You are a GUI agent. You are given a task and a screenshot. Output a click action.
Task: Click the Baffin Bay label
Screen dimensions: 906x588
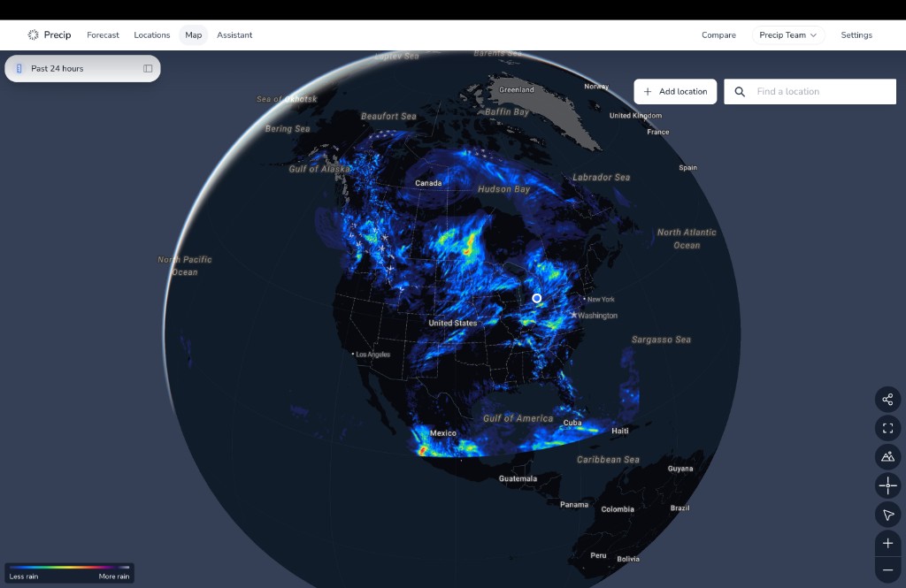pos(507,112)
